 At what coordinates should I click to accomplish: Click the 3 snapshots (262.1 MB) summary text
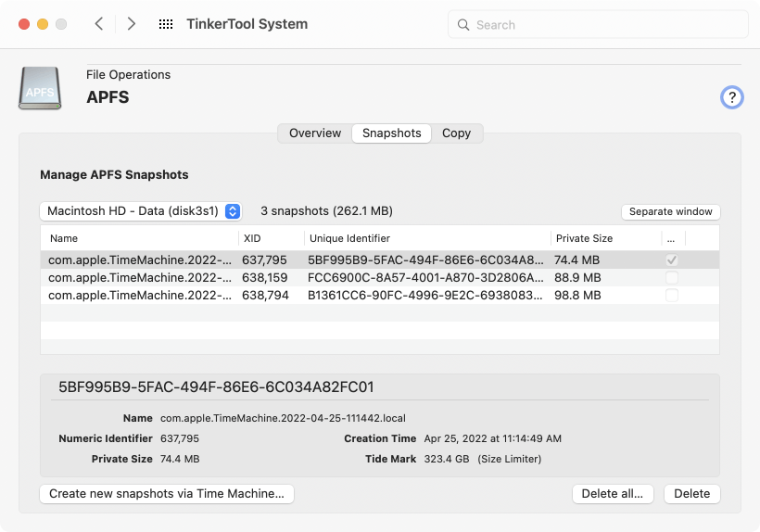pyautogui.click(x=326, y=211)
